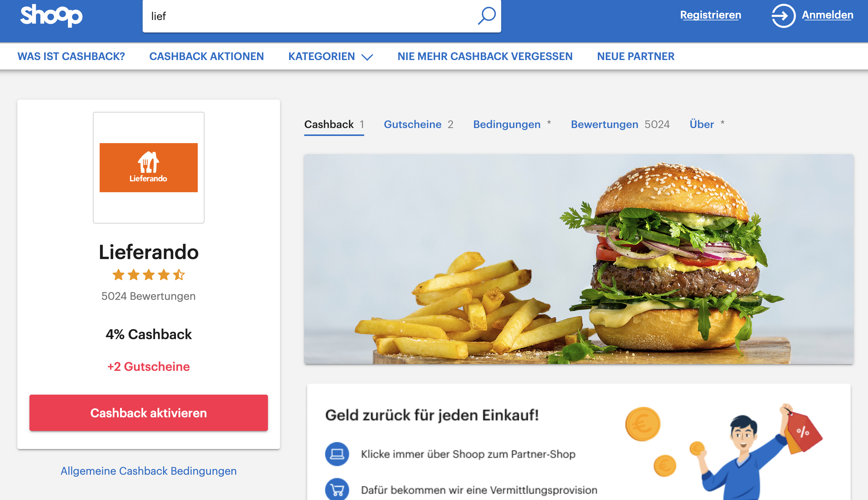Click the blue laptop icon

pos(337,454)
